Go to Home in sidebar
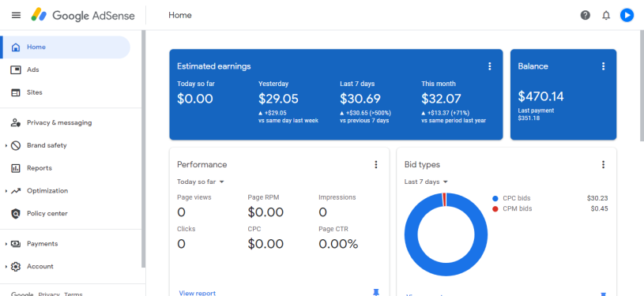This screenshot has width=644, height=296. [x=66, y=47]
